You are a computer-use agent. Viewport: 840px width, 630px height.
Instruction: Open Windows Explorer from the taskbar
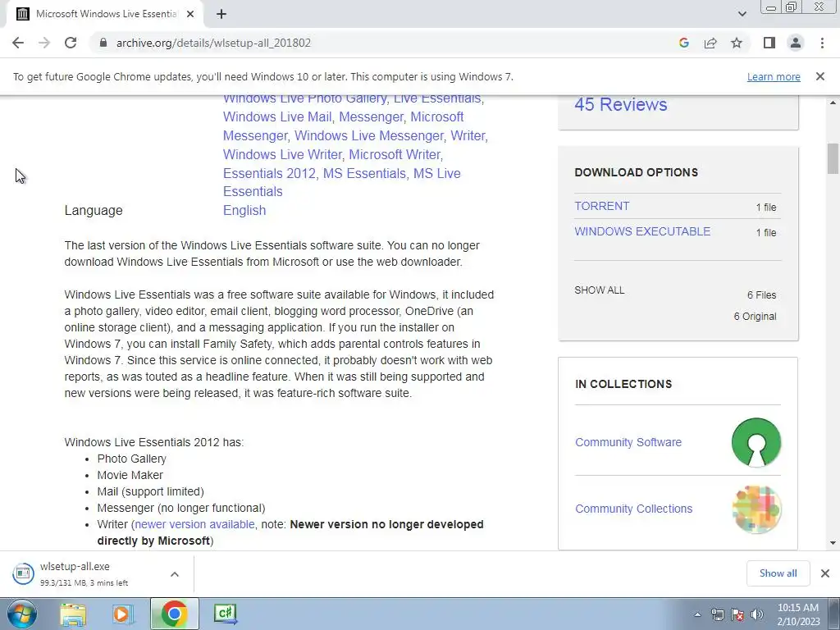[73, 614]
